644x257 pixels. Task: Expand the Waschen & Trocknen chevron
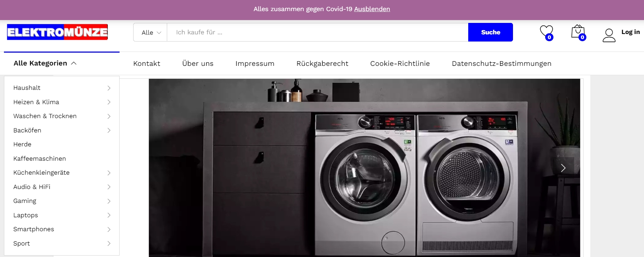click(x=109, y=116)
